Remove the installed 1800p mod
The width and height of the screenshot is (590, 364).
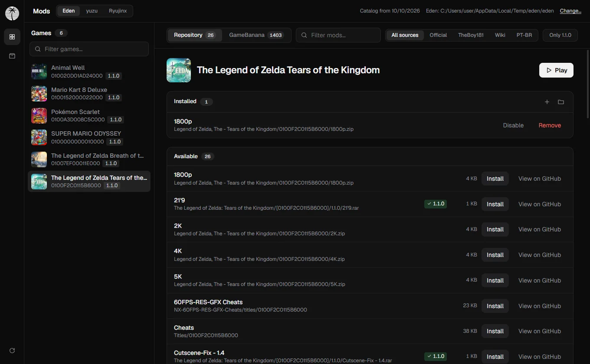click(550, 125)
